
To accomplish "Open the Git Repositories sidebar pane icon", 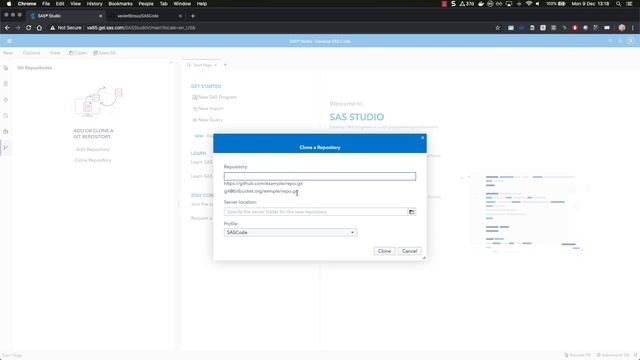I will (x=6, y=147).
